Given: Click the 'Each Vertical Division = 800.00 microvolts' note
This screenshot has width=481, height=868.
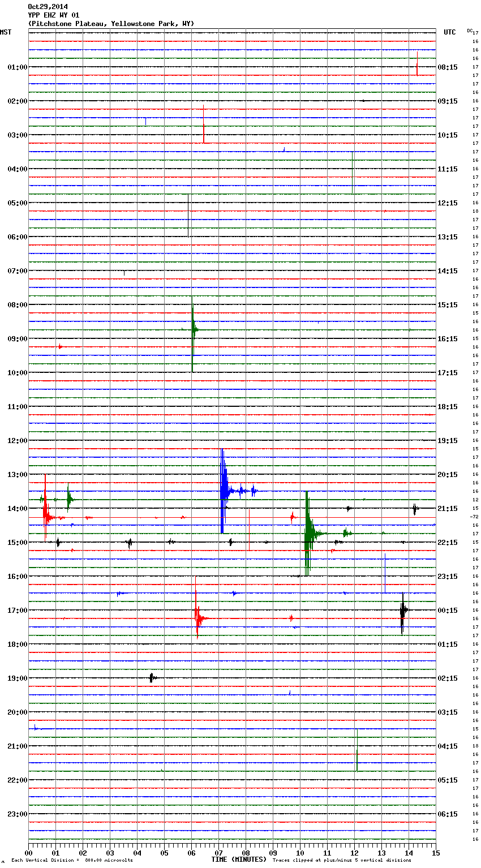Looking at the screenshot, I should click(x=72, y=861).
